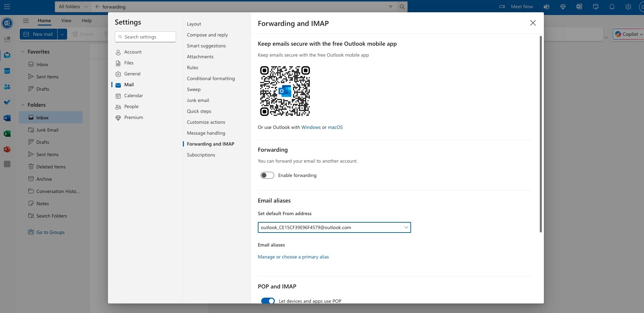Launch Excel from the left rail
The image size is (644, 313).
[7, 134]
